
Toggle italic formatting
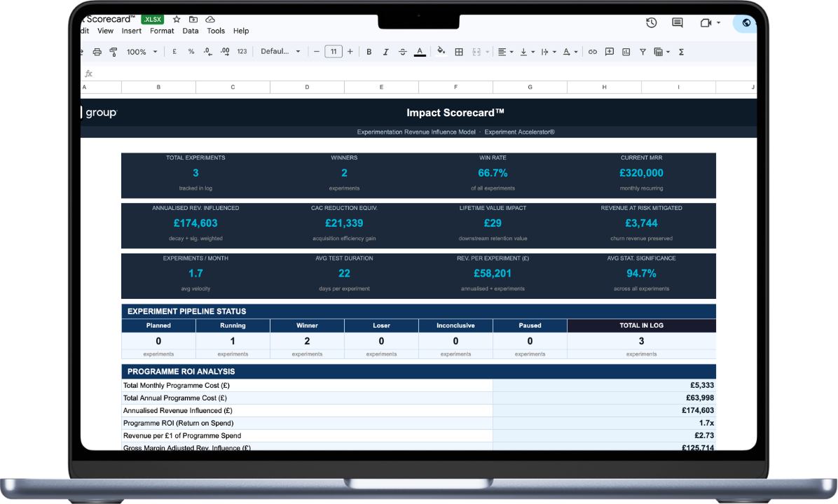tap(386, 51)
